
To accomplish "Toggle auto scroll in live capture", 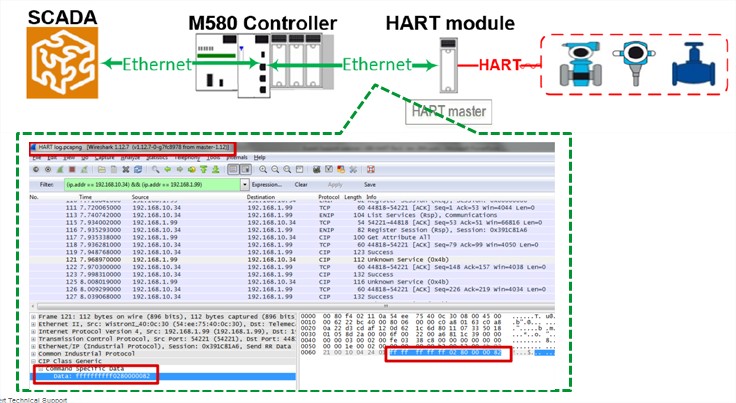I will click(245, 169).
